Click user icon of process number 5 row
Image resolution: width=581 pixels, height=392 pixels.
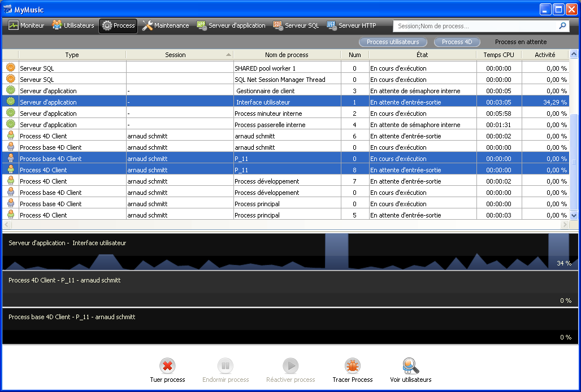point(11,214)
